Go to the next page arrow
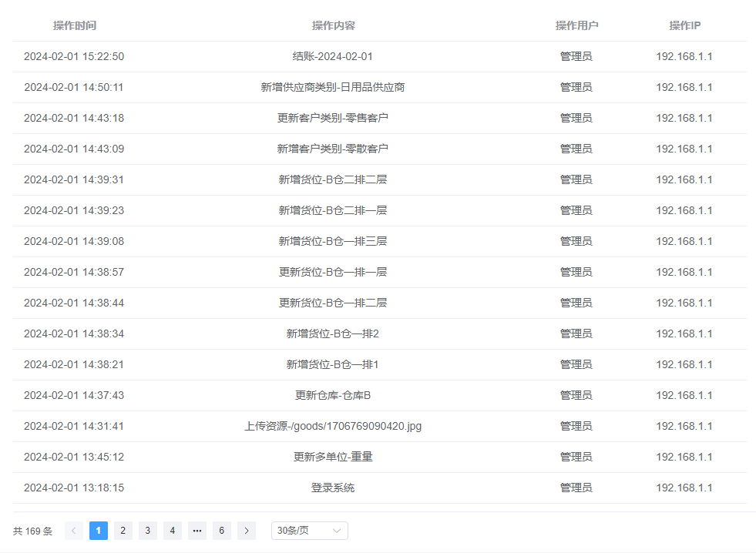756x553 pixels. click(247, 531)
